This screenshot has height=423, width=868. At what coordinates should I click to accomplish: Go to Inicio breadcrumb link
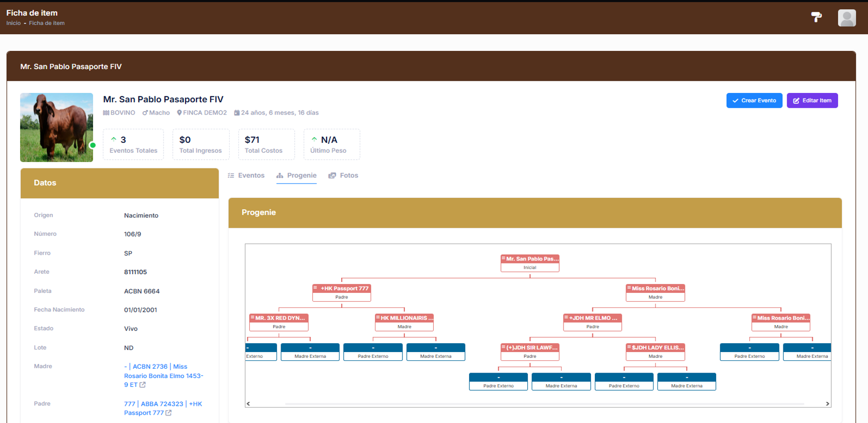pos(13,23)
